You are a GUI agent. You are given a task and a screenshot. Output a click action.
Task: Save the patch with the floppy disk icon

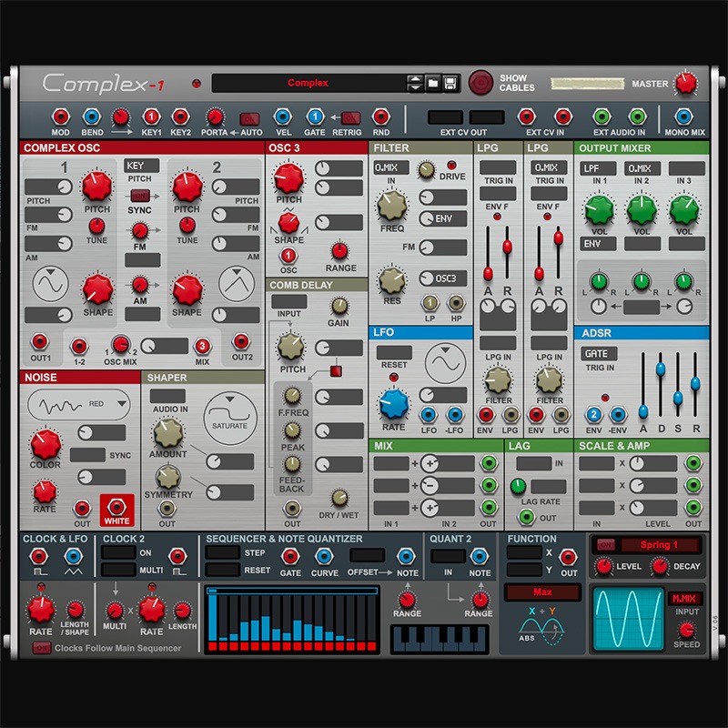coord(450,84)
